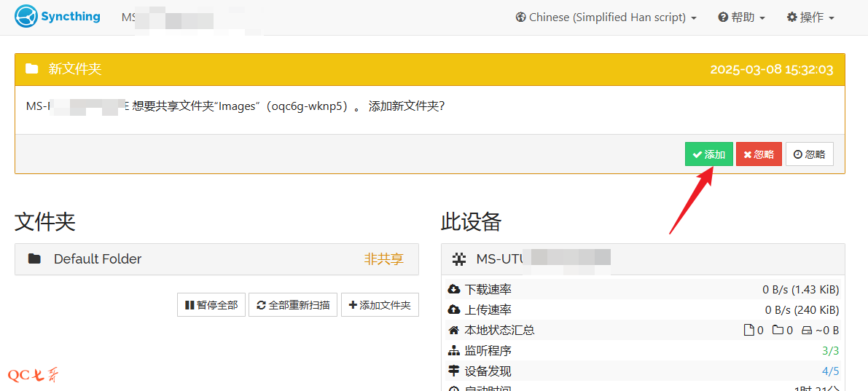Expand the Default Folder row

[x=216, y=259]
